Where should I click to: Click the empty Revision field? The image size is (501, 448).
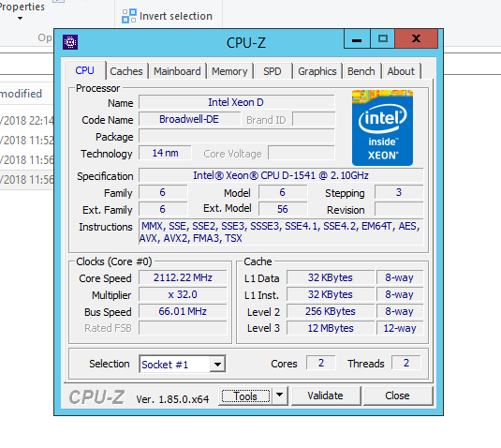pos(399,209)
